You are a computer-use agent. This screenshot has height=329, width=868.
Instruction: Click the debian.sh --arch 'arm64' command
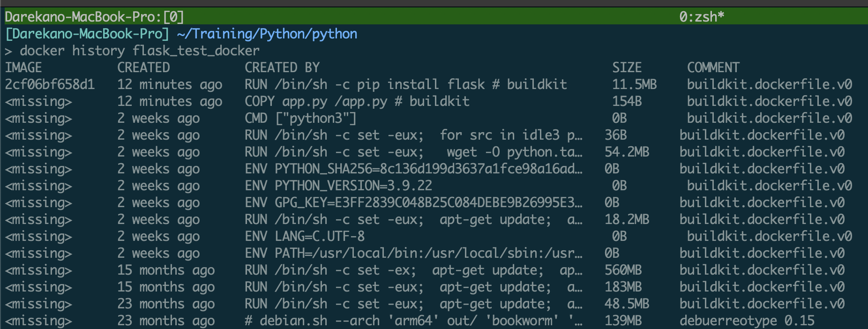tap(413, 321)
